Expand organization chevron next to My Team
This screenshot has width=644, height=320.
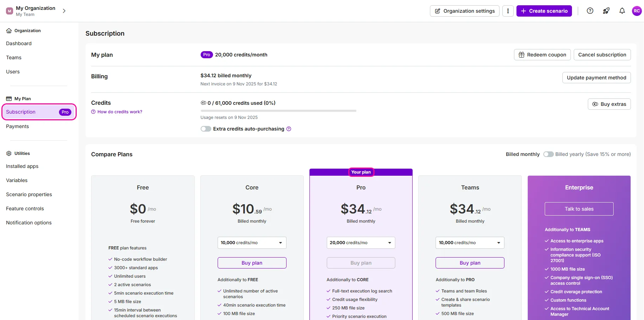[x=64, y=11]
